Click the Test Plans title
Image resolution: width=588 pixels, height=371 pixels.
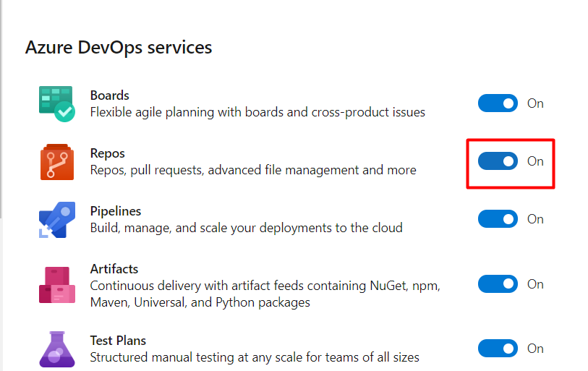118,341
